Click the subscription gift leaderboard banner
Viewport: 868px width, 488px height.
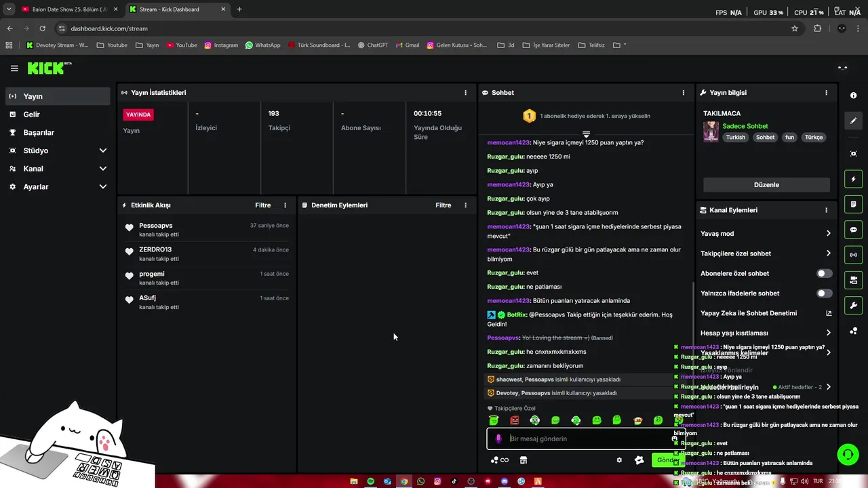(587, 116)
